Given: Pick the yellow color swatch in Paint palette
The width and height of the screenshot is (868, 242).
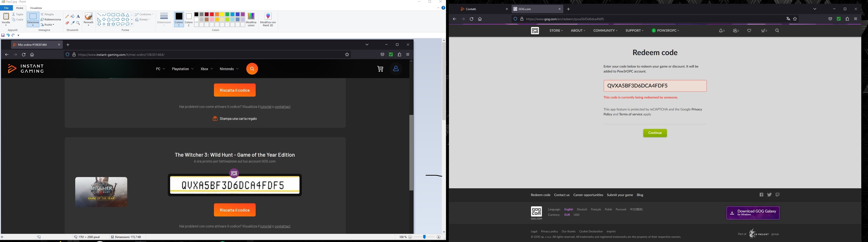Looking at the screenshot, I should tap(222, 15).
